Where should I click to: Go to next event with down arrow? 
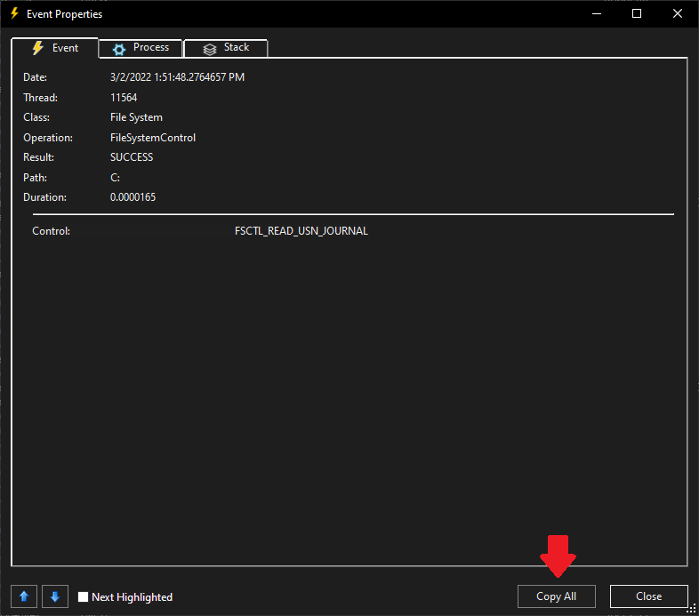[55, 596]
